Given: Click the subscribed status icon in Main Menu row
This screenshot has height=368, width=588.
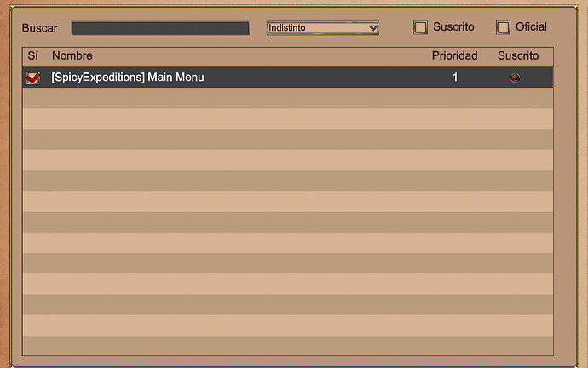Looking at the screenshot, I should point(515,78).
